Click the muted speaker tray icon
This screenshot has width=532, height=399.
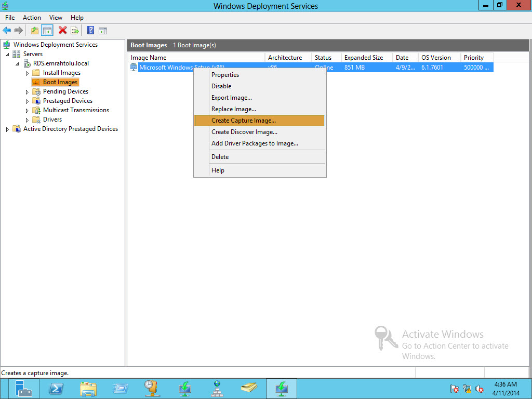point(480,389)
